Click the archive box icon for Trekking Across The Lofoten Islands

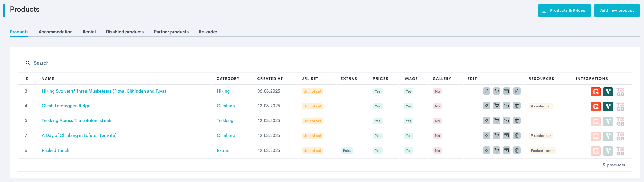(x=507, y=121)
